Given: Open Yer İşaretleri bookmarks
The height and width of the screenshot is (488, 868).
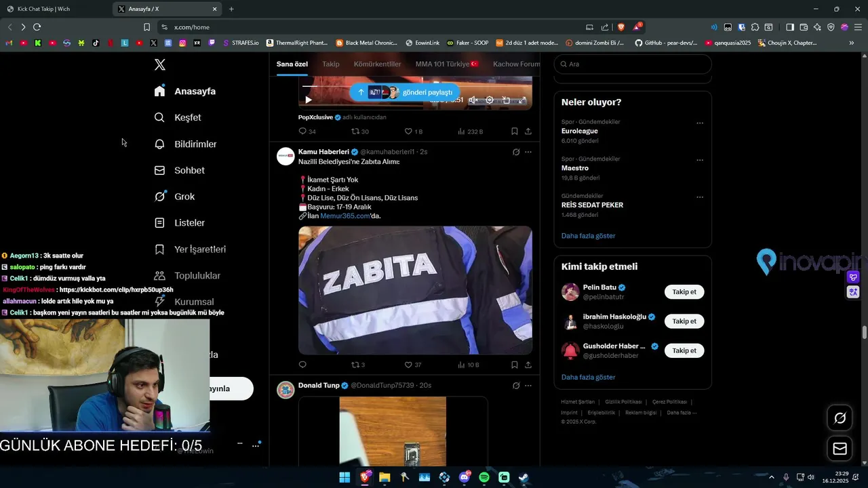Looking at the screenshot, I should pyautogui.click(x=190, y=249).
